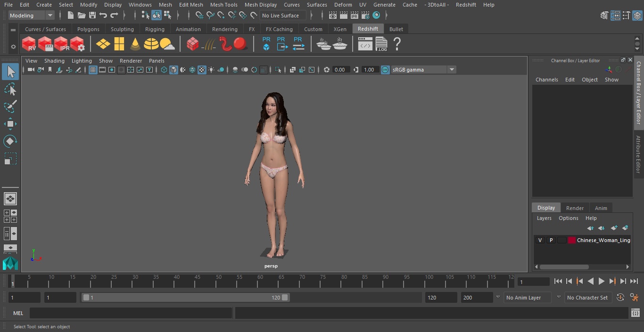644x332 pixels.
Task: Open the Attribute Editor side tab
Action: pos(638,154)
